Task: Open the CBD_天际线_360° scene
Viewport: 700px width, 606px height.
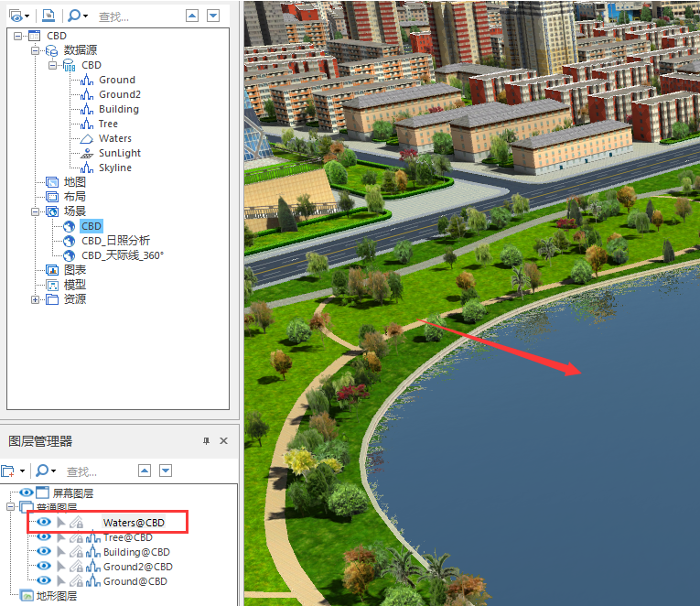Action: pyautogui.click(x=123, y=255)
